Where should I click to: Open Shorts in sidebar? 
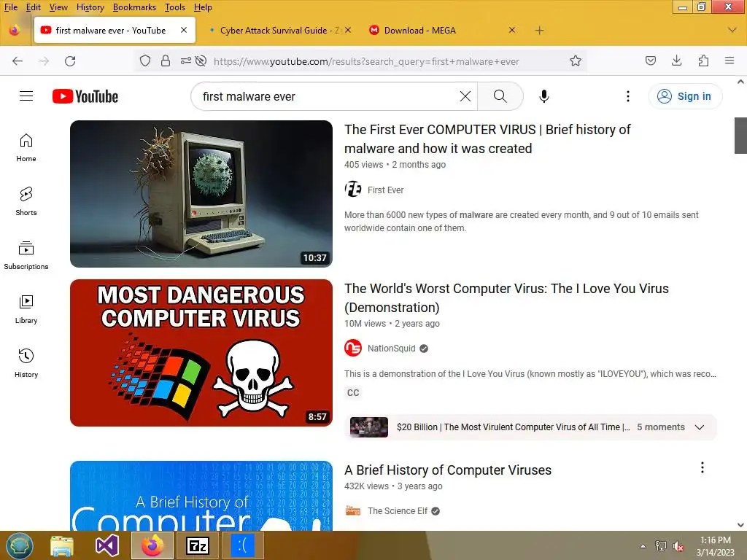tap(26, 201)
